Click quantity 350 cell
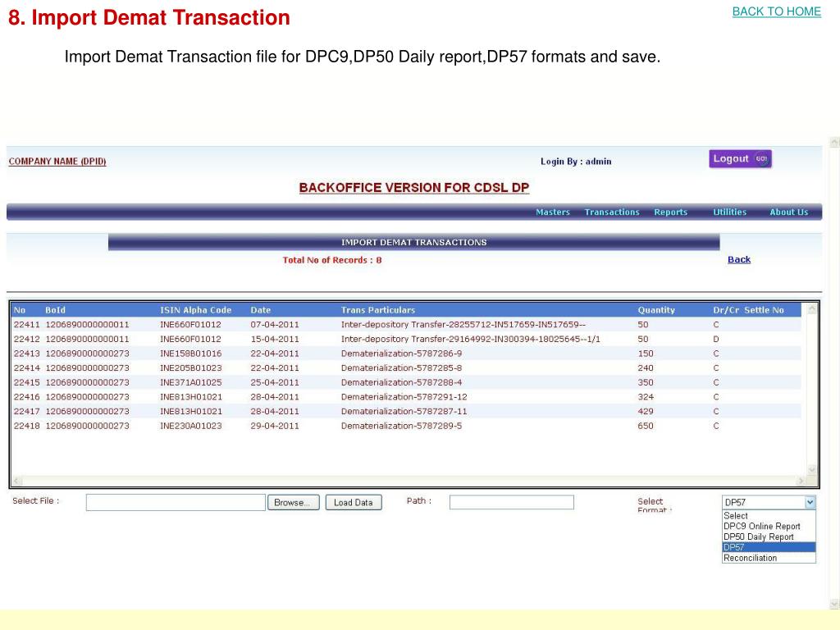The image size is (840, 630). 646,382
